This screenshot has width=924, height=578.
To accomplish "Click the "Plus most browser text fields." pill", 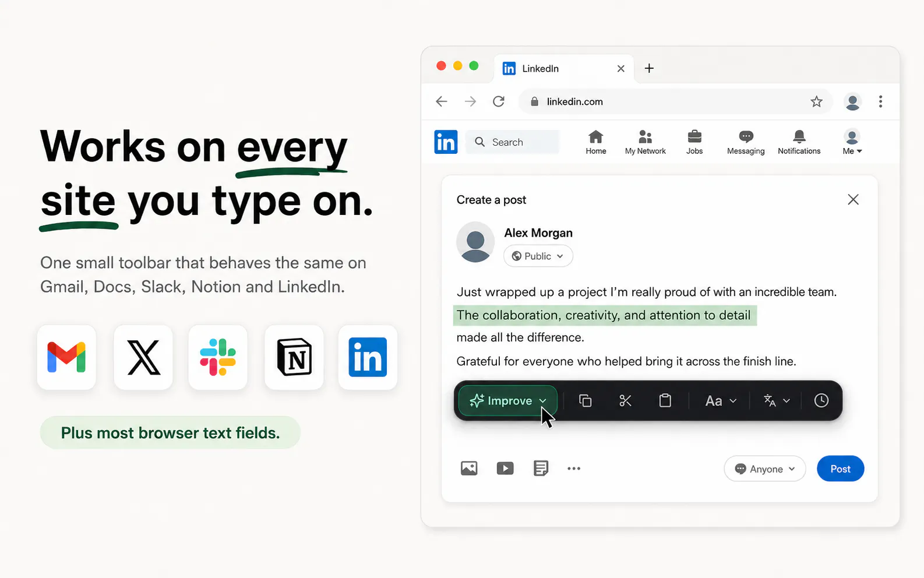I will (170, 433).
